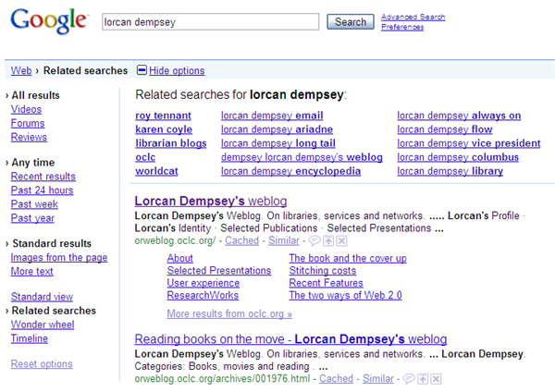555x392 pixels.
Task: Promote the archives/001976.html result with arrow icon
Action: 423,379
